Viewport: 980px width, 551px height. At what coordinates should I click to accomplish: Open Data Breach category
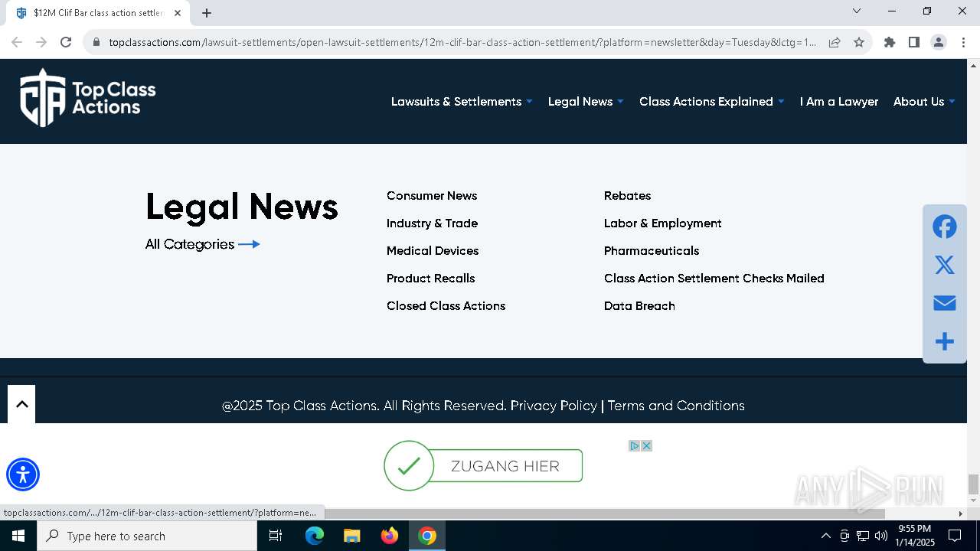click(x=639, y=306)
